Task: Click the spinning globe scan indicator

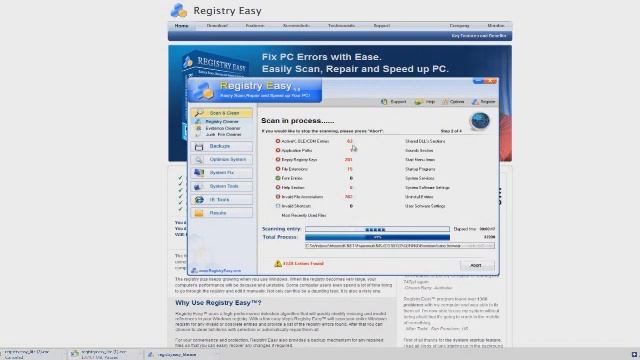Action: [x=480, y=121]
